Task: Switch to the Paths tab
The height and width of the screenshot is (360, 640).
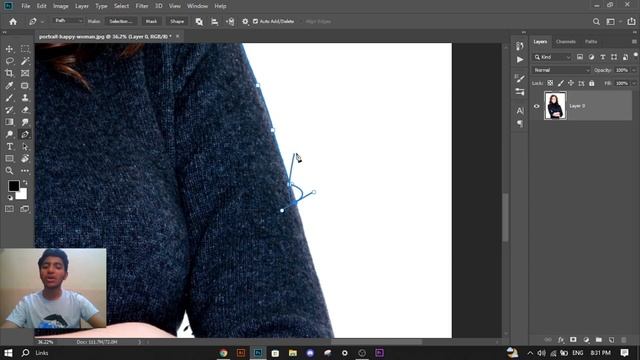Action: coord(591,42)
